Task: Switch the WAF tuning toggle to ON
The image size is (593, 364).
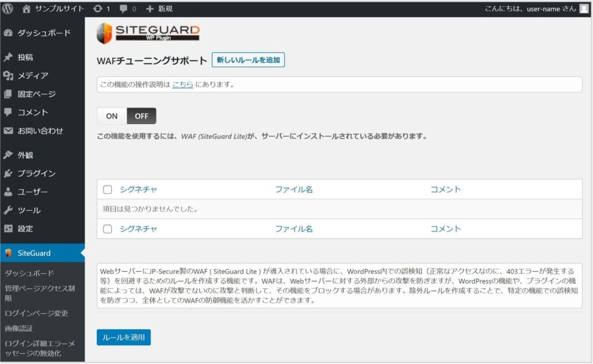Action: (112, 116)
